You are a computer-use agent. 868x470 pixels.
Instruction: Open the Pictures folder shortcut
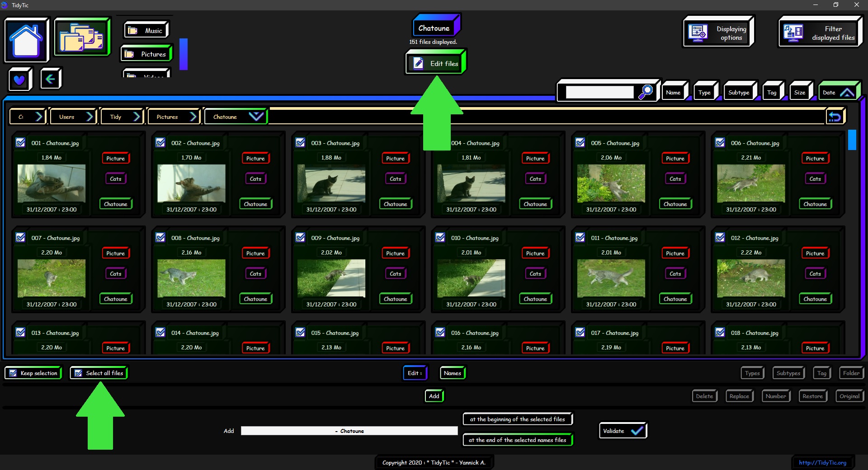(146, 54)
